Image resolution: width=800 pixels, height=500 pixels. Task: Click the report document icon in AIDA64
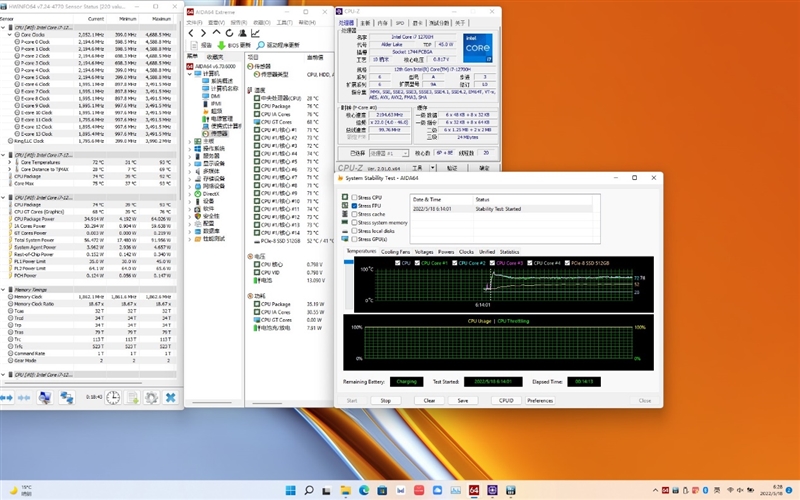(x=194, y=45)
